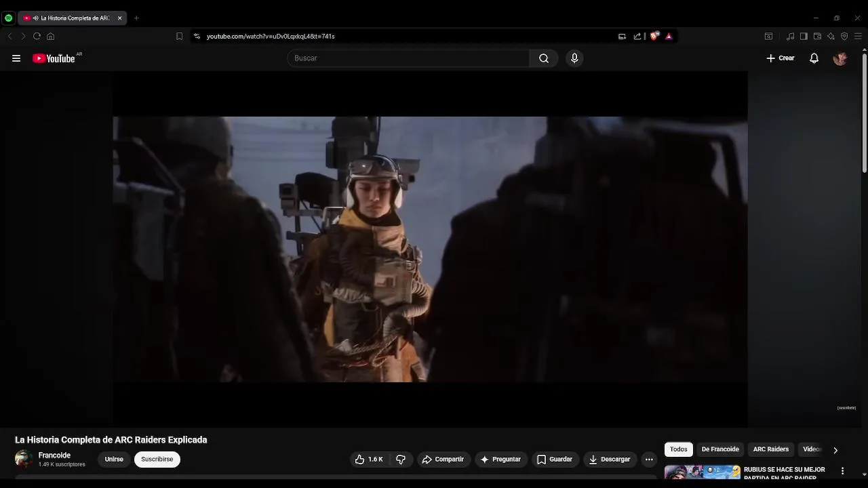Click the address bar URL

(271, 37)
